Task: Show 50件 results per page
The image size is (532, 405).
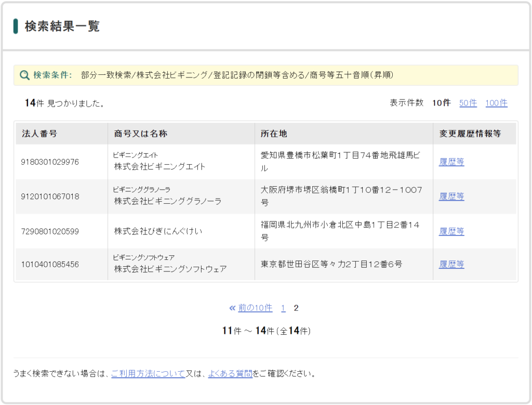Action: tap(468, 102)
